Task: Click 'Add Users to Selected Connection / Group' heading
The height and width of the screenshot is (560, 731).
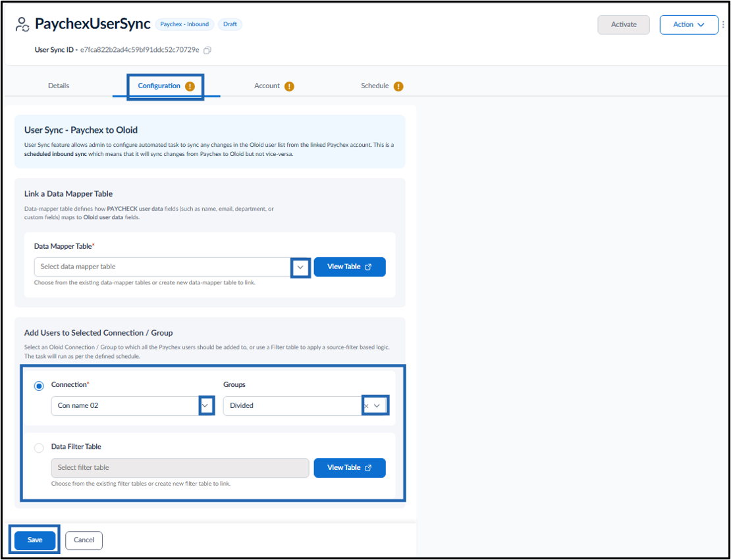Action: [98, 333]
